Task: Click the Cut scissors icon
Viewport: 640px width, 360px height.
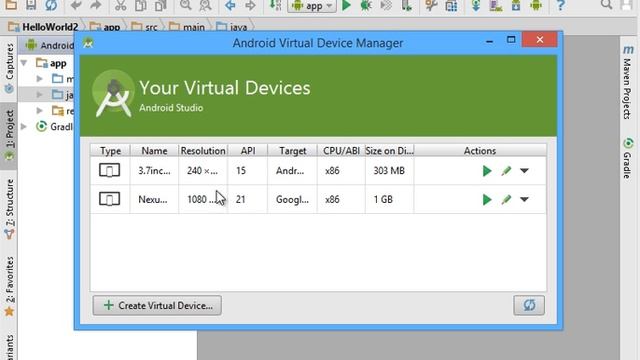Action: pos(120,5)
